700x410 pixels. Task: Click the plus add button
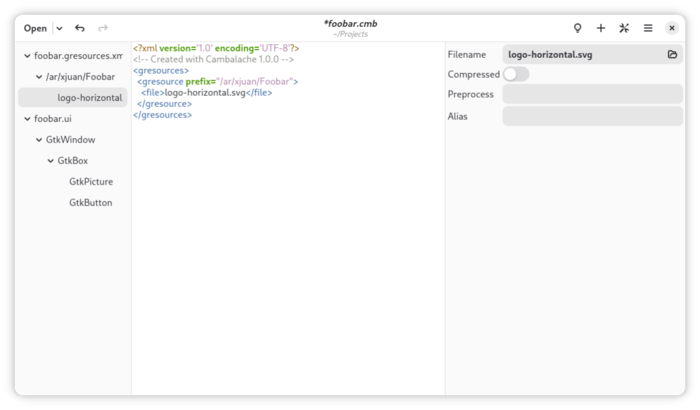[x=601, y=28]
